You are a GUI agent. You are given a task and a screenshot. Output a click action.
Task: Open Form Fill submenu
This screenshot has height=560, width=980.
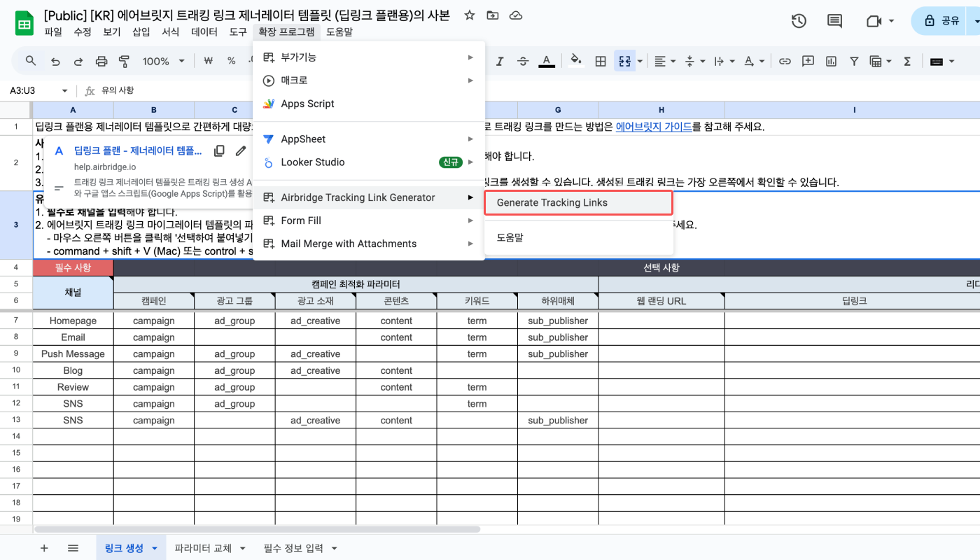[369, 220]
